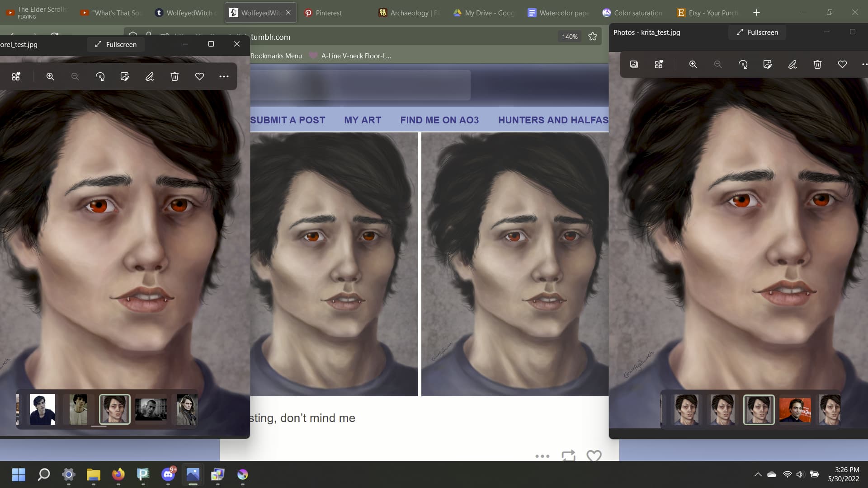Click edit image icon in krita_test window
Screen dimensions: 868x488
tap(768, 65)
